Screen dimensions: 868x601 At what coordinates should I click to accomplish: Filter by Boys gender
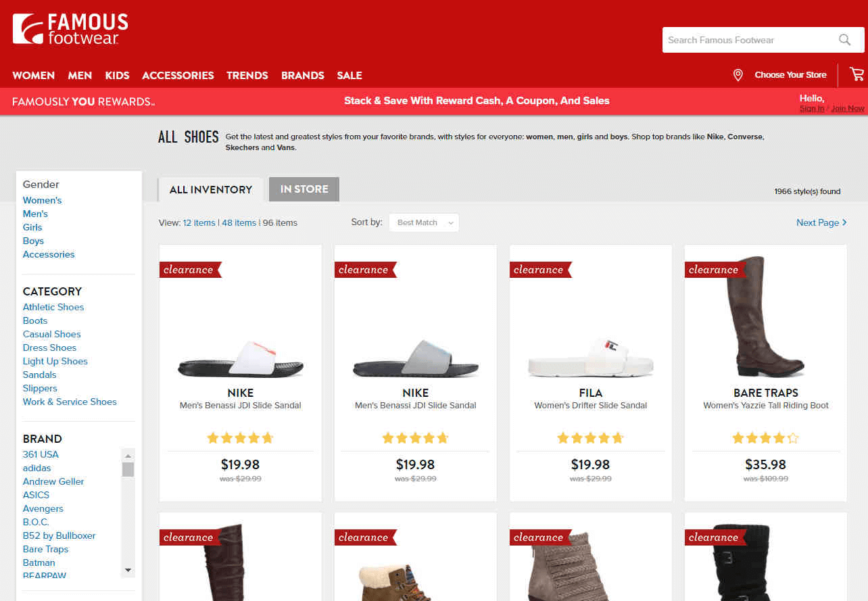click(x=33, y=241)
